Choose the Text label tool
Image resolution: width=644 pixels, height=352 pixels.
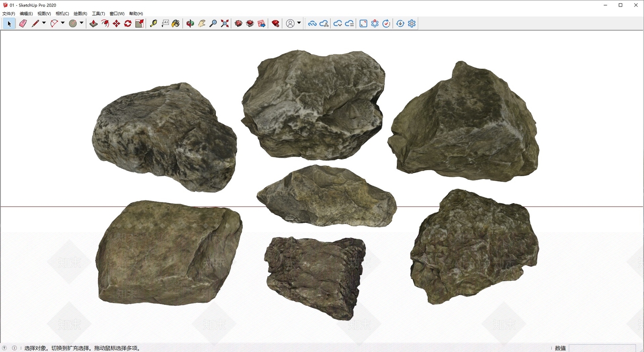pyautogui.click(x=165, y=24)
